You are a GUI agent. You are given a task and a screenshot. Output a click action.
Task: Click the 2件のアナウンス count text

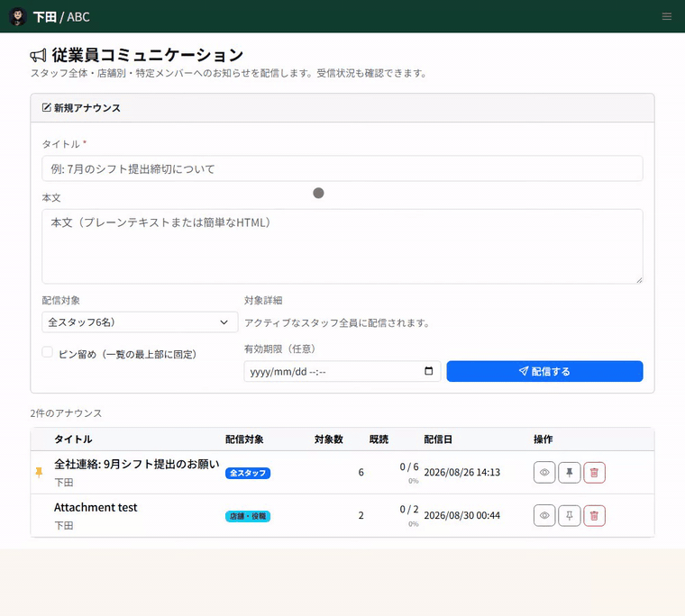[66, 413]
